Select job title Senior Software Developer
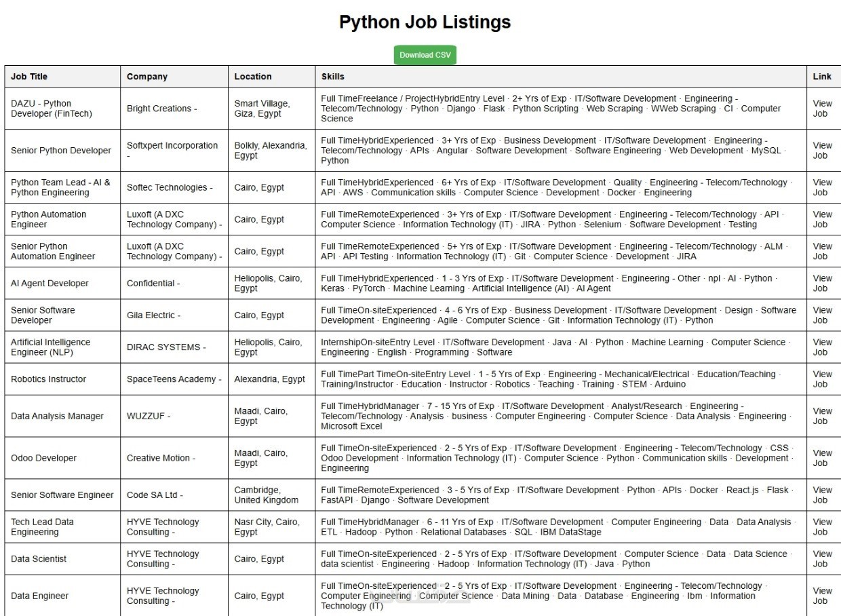The width and height of the screenshot is (841, 616). point(43,315)
